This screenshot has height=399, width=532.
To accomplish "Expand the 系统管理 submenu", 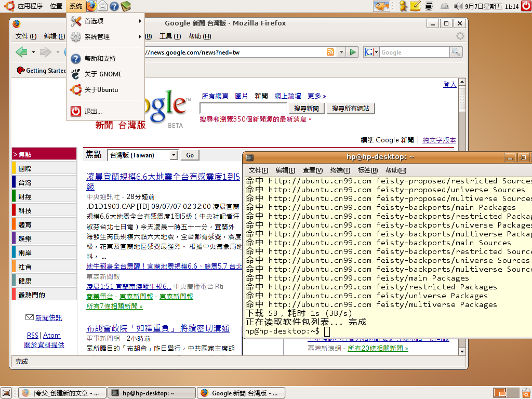I will (x=106, y=37).
